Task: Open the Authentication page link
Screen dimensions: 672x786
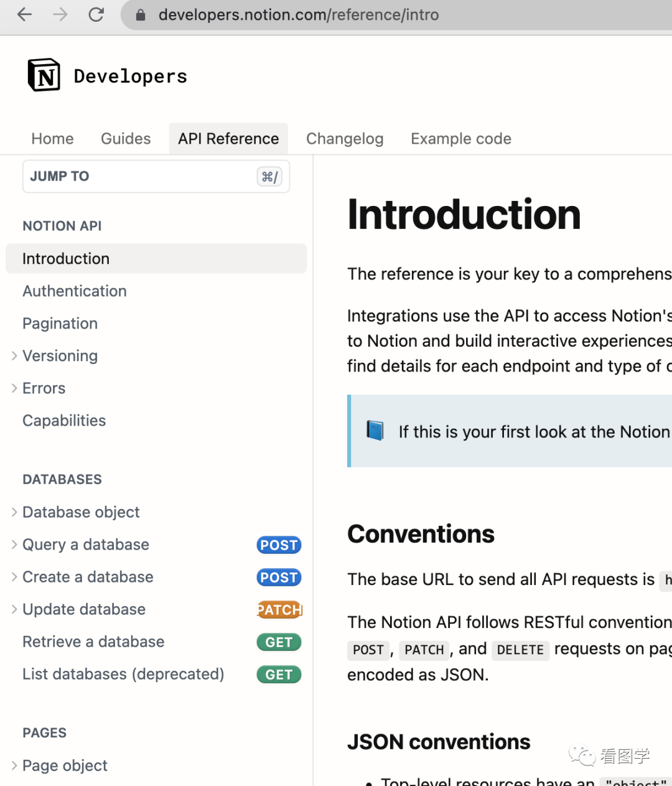Action: click(x=75, y=291)
